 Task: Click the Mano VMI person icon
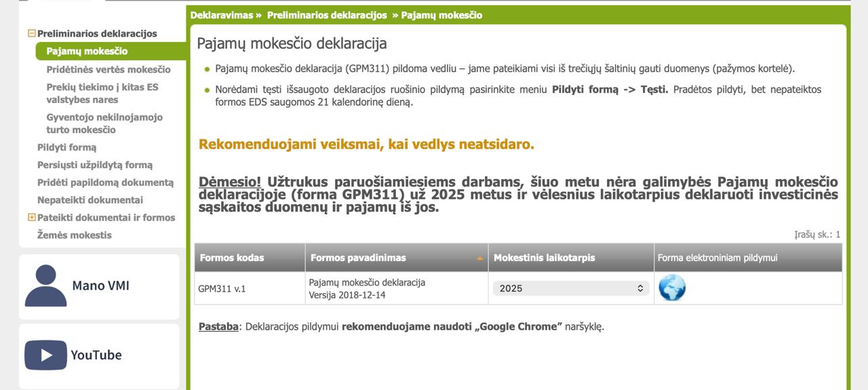click(x=45, y=286)
